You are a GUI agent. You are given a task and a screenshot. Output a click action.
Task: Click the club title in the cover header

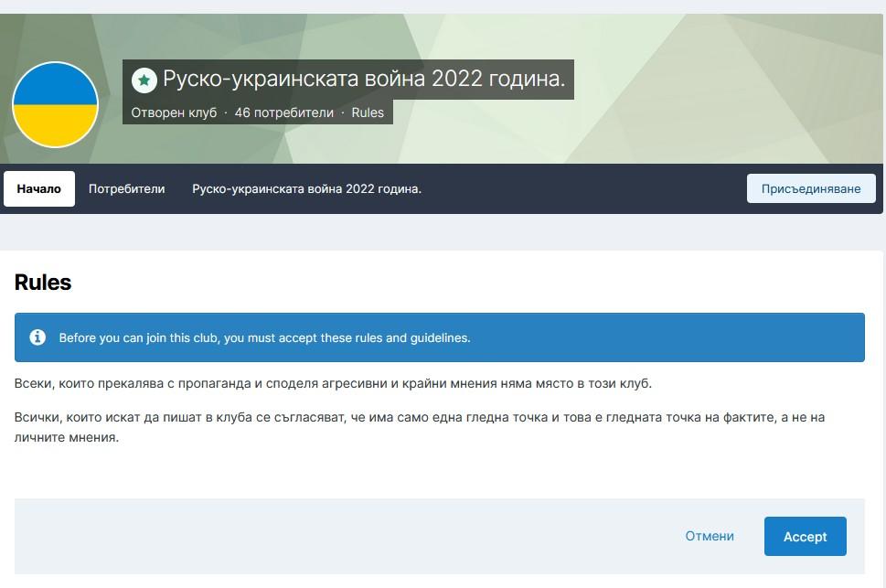(x=364, y=80)
